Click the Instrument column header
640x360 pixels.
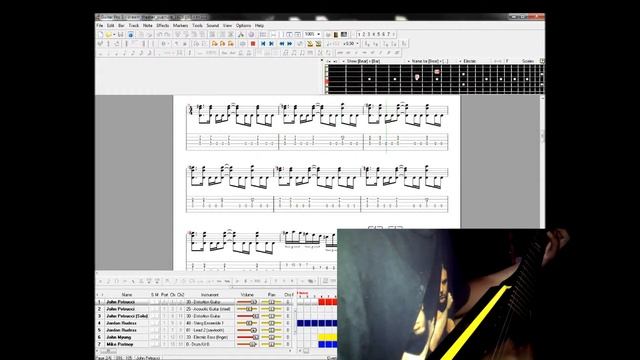[210, 294]
